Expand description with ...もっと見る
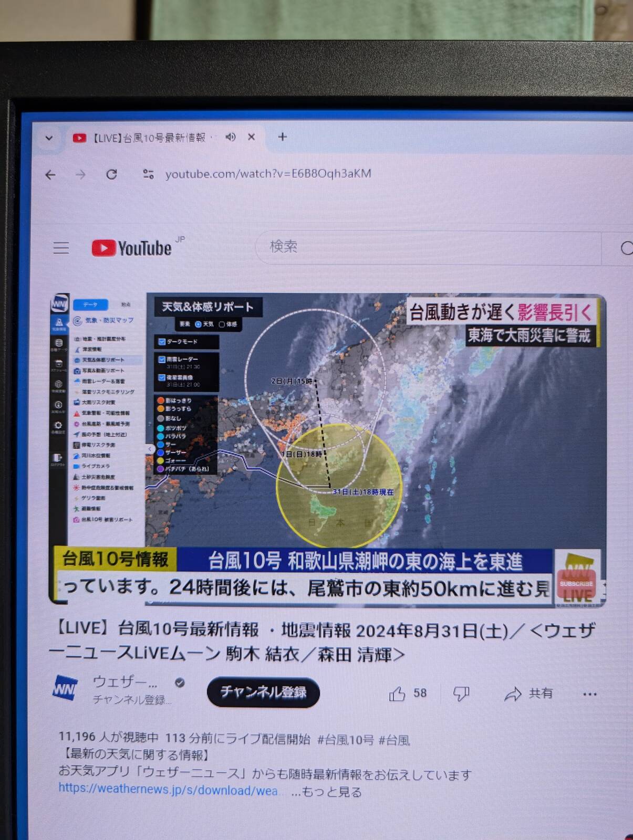The height and width of the screenshot is (840, 633). 326,792
